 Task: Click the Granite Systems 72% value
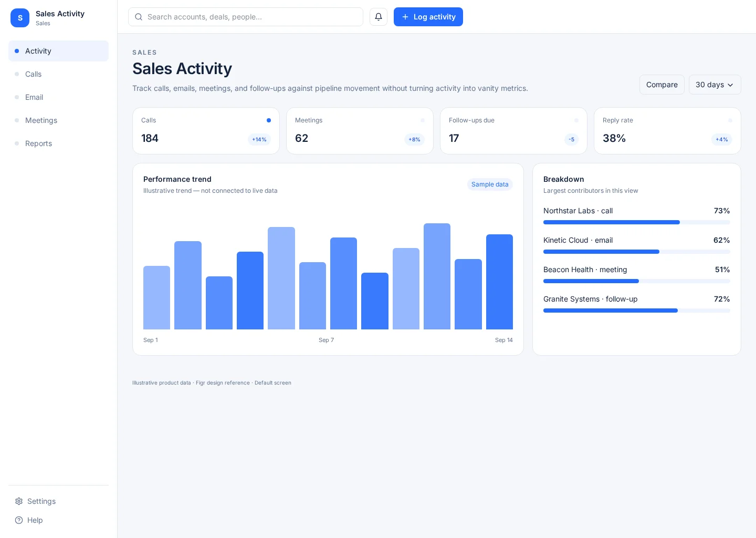click(x=722, y=299)
